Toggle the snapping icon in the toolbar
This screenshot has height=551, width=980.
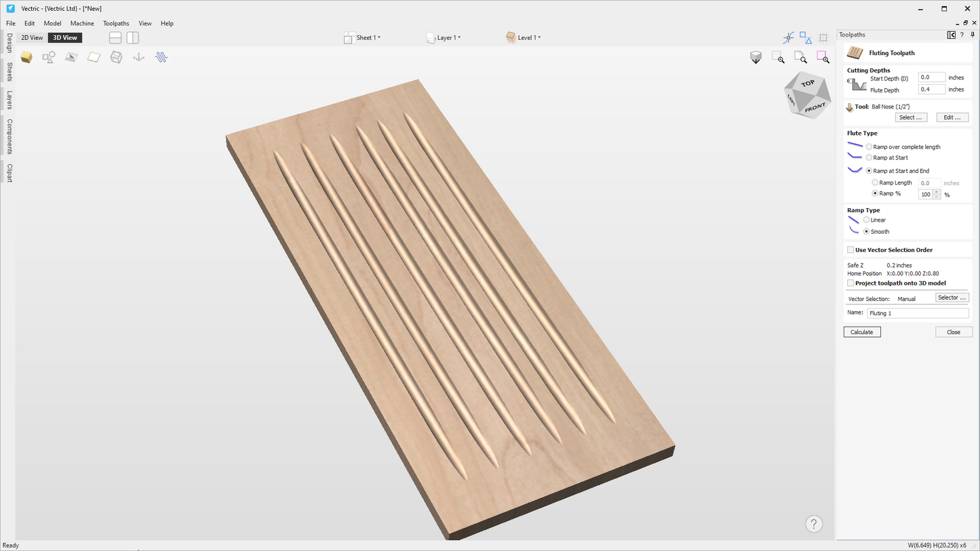click(x=788, y=37)
